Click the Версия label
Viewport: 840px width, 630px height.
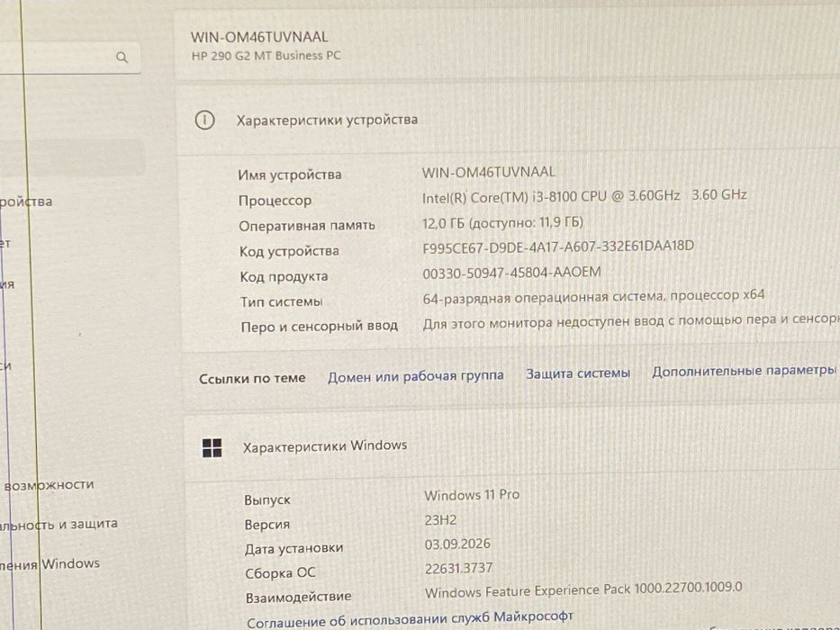[267, 525]
